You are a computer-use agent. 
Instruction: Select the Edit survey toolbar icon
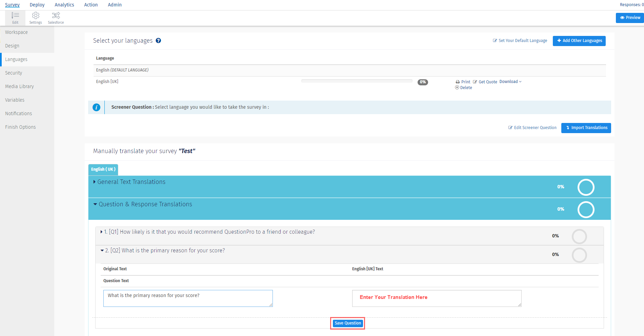pos(15,18)
